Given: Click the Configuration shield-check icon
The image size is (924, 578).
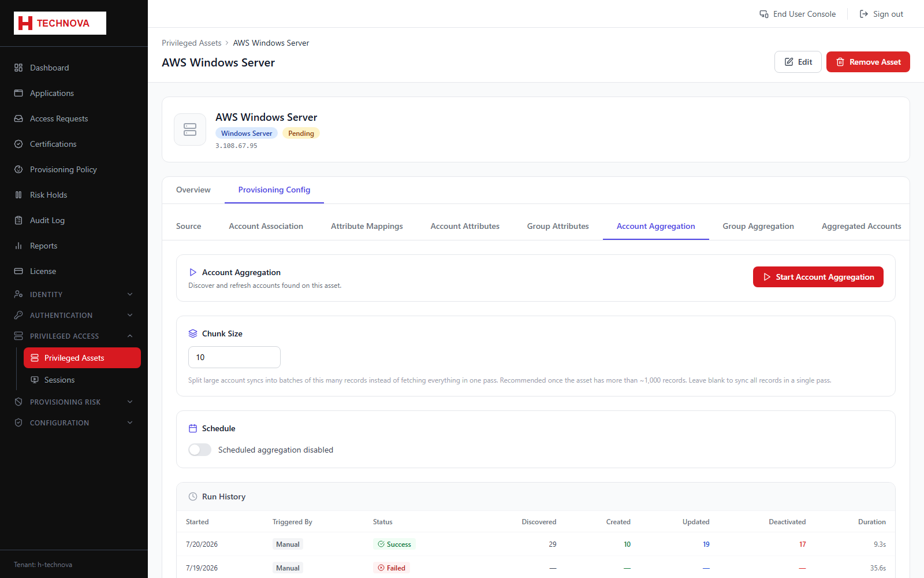Looking at the screenshot, I should (x=18, y=423).
